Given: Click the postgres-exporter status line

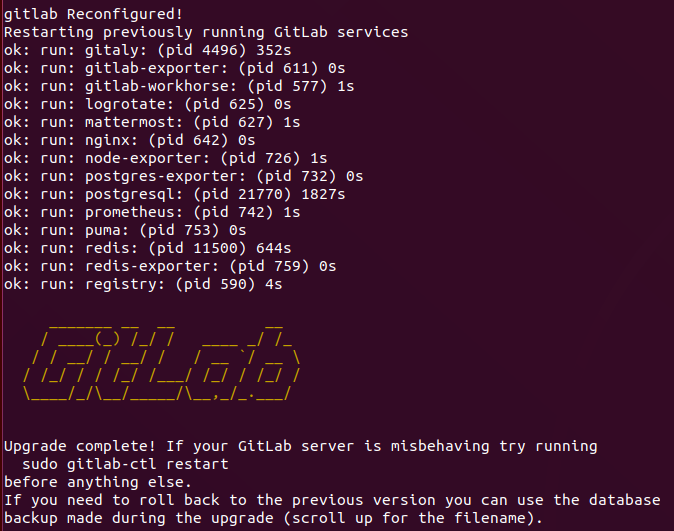Looking at the screenshot, I should click(x=184, y=177).
